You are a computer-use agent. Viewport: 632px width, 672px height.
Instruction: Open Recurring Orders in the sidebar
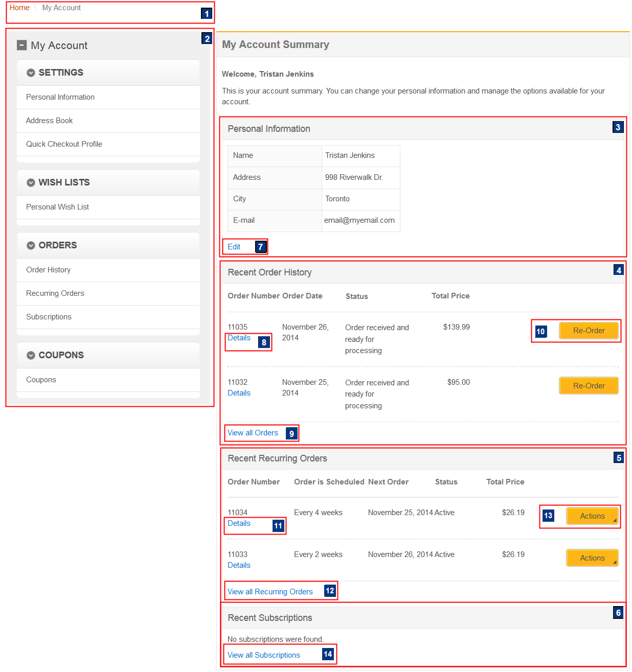[55, 293]
